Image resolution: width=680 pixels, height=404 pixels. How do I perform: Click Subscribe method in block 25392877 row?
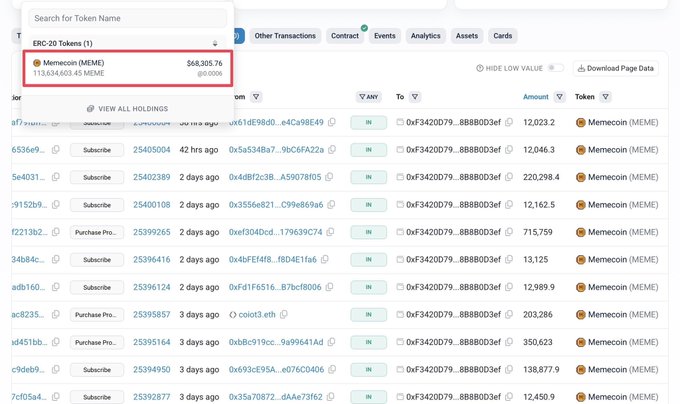[x=97, y=397]
